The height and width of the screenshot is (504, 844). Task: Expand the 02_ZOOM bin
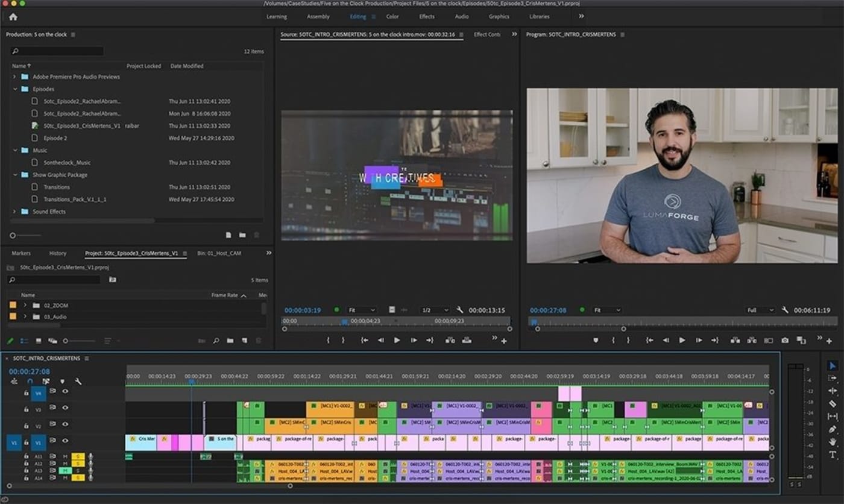[25, 305]
